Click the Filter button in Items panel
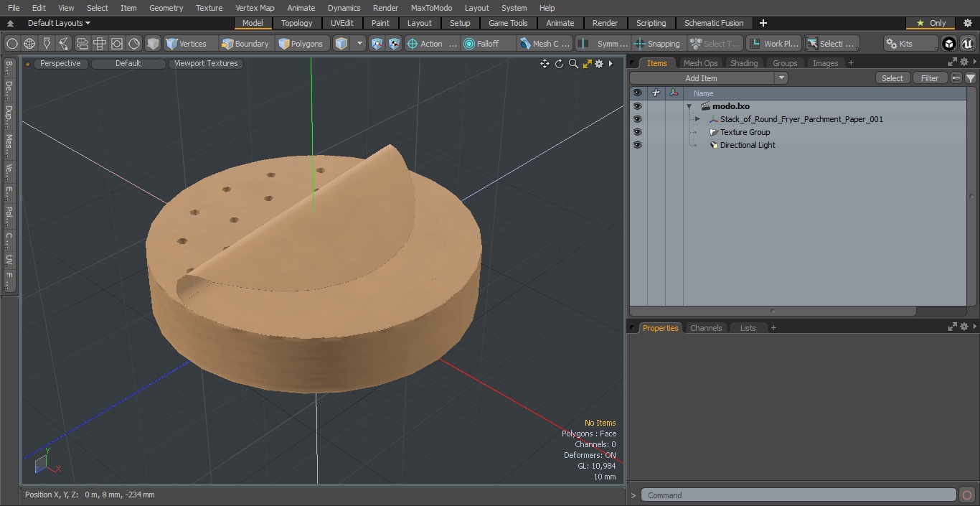This screenshot has width=980, height=506. [x=930, y=78]
